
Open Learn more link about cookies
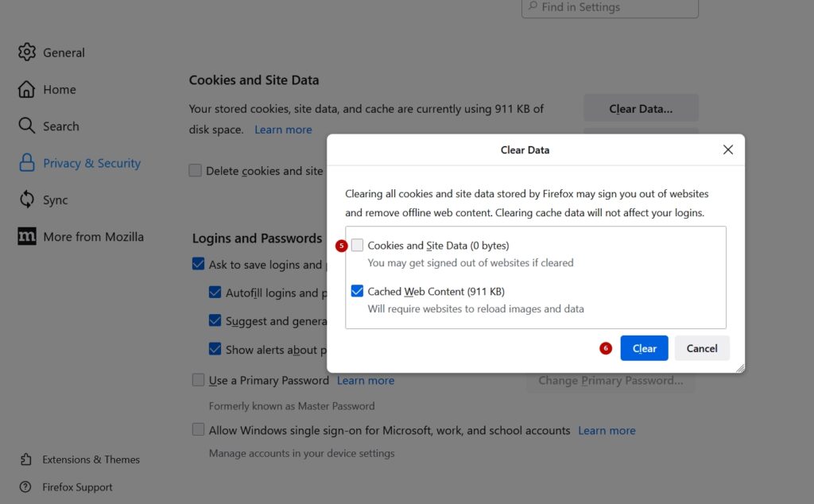(283, 130)
